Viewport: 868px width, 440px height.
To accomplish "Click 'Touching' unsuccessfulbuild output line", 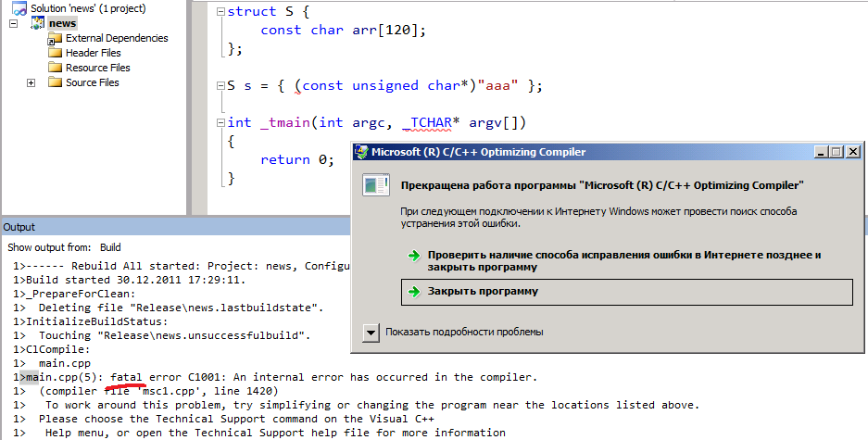I will coord(161,335).
